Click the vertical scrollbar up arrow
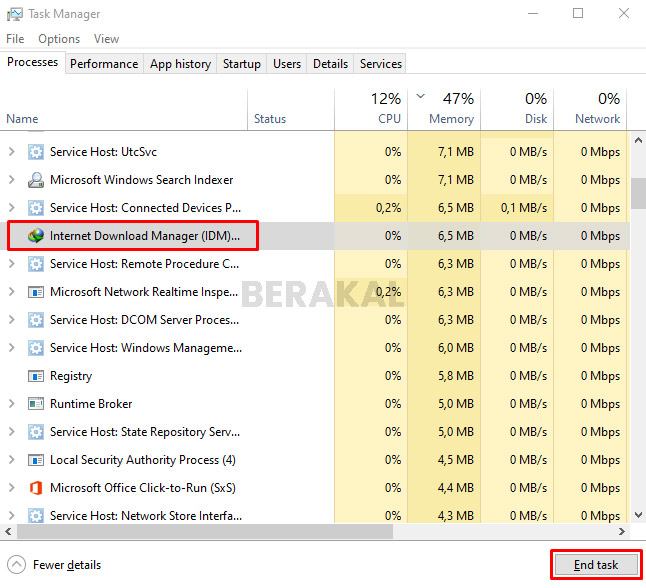Viewport: 646px width, 588px height. tap(638, 141)
